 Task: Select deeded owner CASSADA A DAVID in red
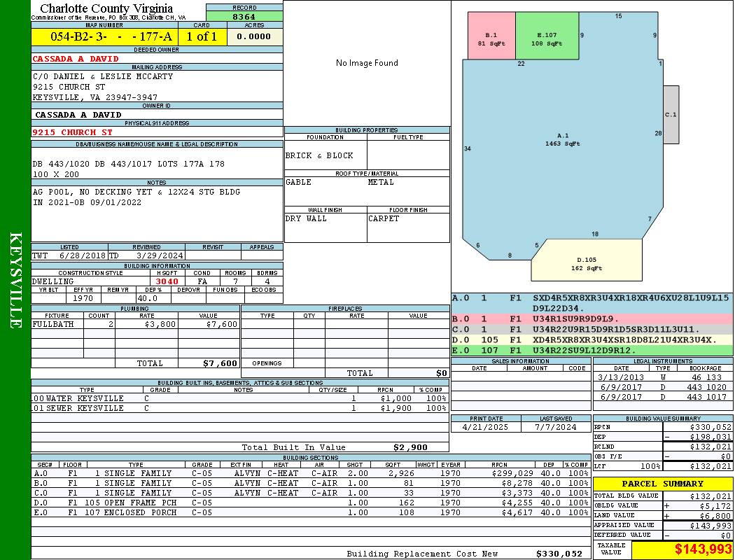click(x=76, y=59)
